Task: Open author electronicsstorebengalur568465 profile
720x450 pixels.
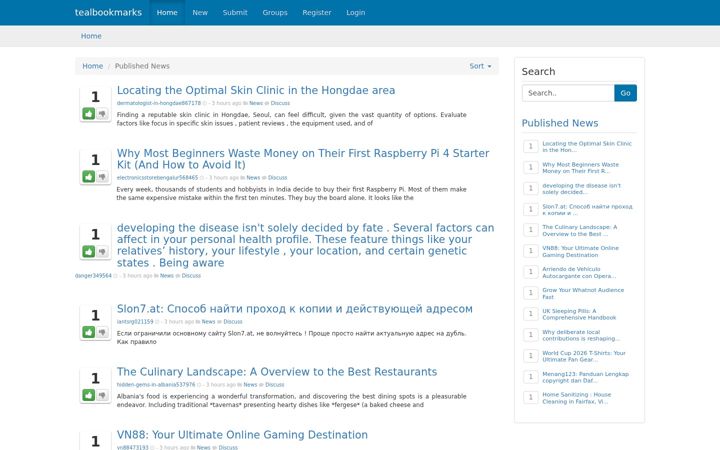Action: [157, 178]
